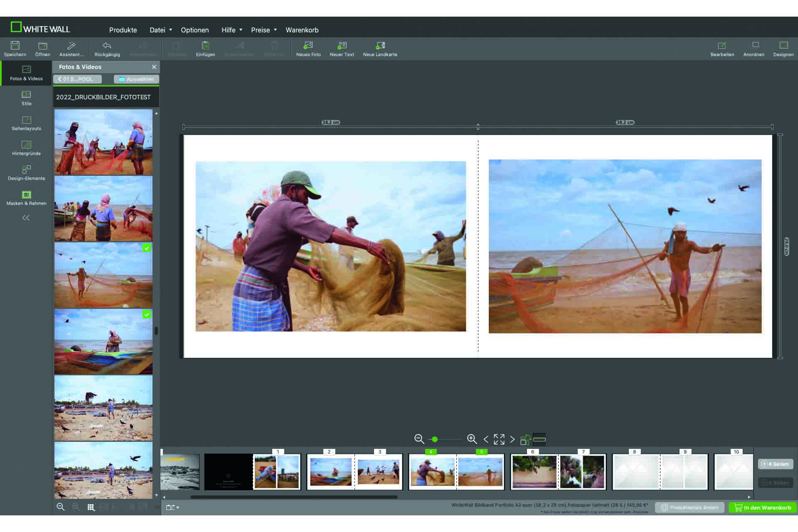Viewport: 798px width, 532px height.
Task: Add a Neues Foto element
Action: pos(308,48)
